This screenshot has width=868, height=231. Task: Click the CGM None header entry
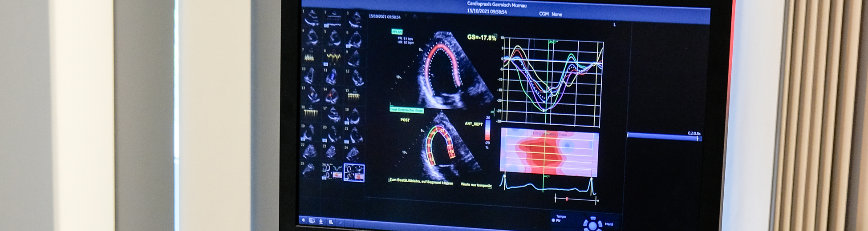[x=551, y=14]
